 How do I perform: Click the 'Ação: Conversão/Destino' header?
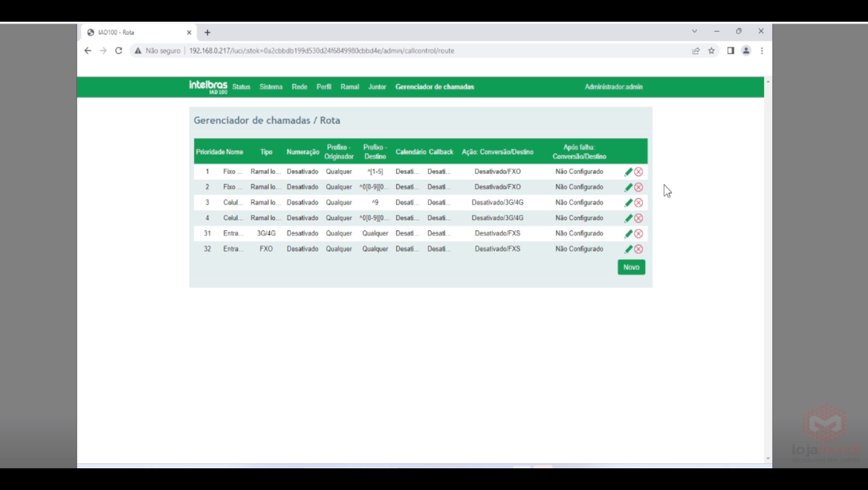(497, 152)
